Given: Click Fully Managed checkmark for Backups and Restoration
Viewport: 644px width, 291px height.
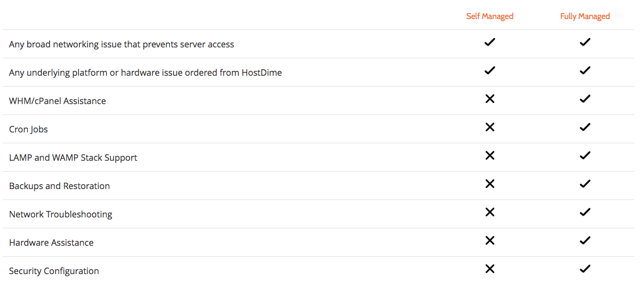Looking at the screenshot, I should point(585,184).
